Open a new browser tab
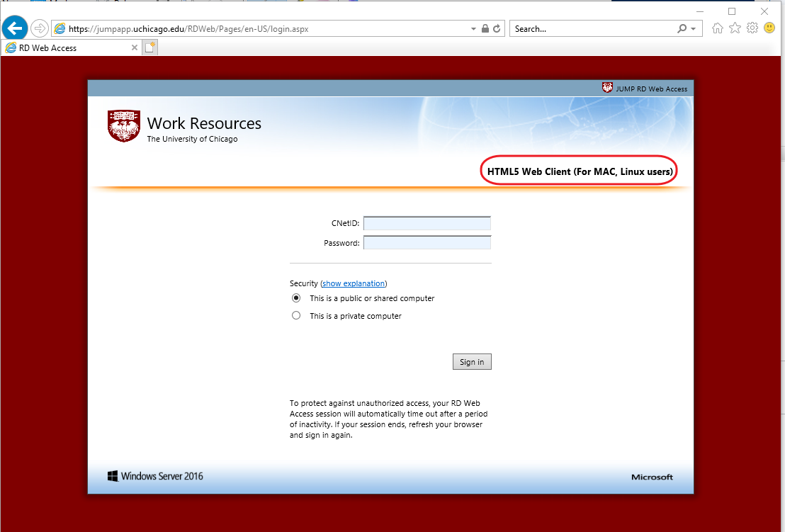This screenshot has height=532, width=785. click(149, 47)
